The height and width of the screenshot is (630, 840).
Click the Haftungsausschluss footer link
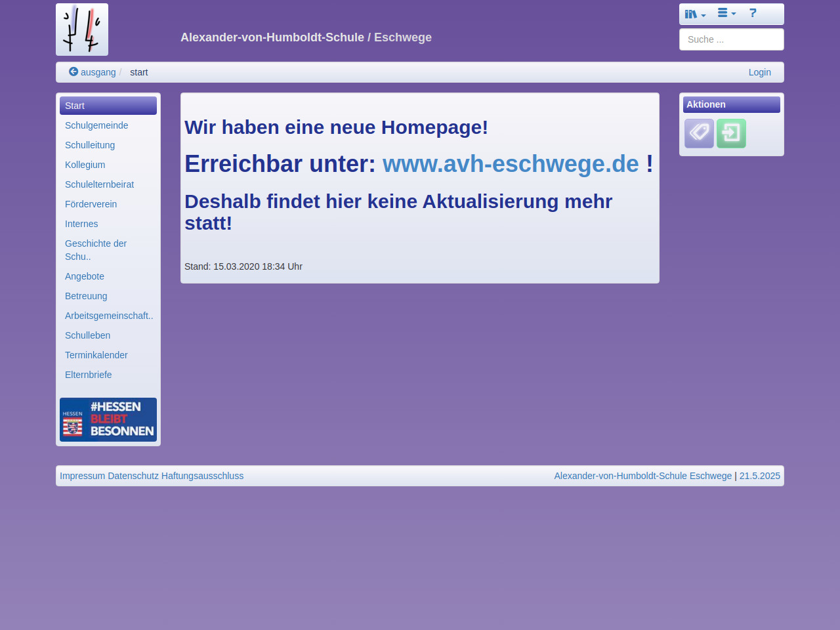(x=202, y=476)
